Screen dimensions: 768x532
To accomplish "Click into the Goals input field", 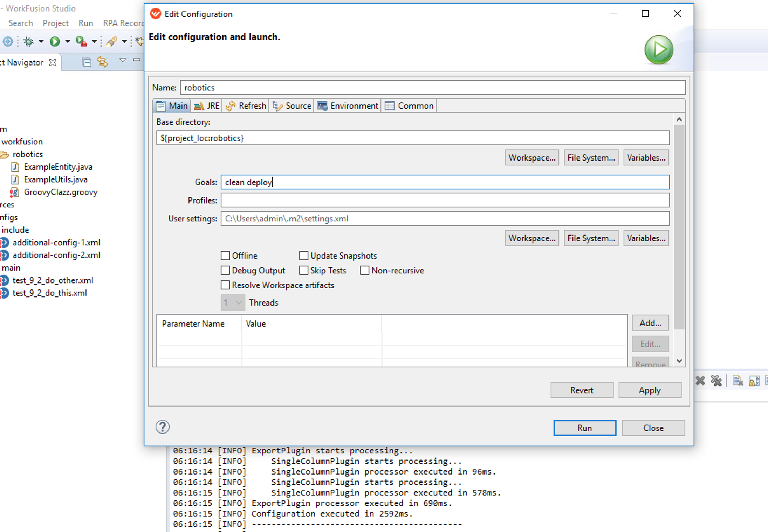I will (445, 182).
